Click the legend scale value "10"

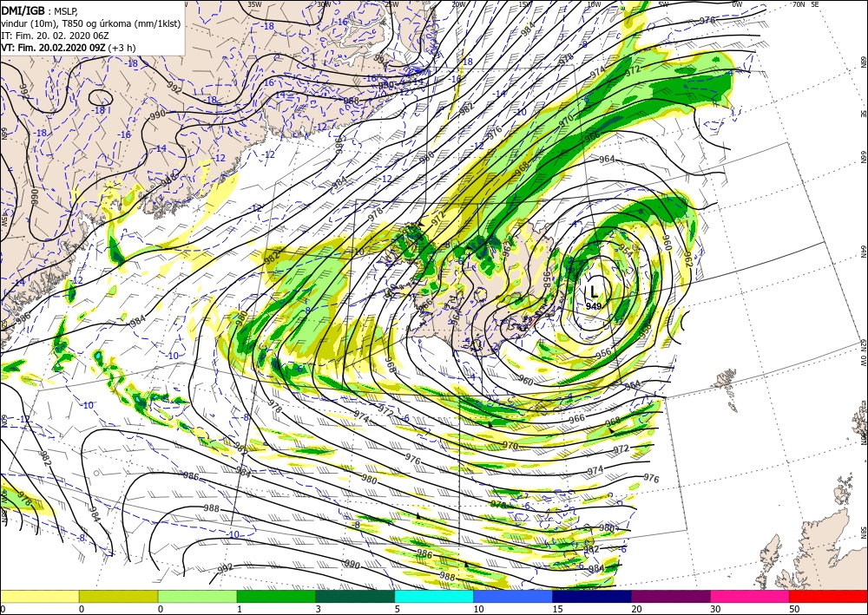click(x=478, y=609)
